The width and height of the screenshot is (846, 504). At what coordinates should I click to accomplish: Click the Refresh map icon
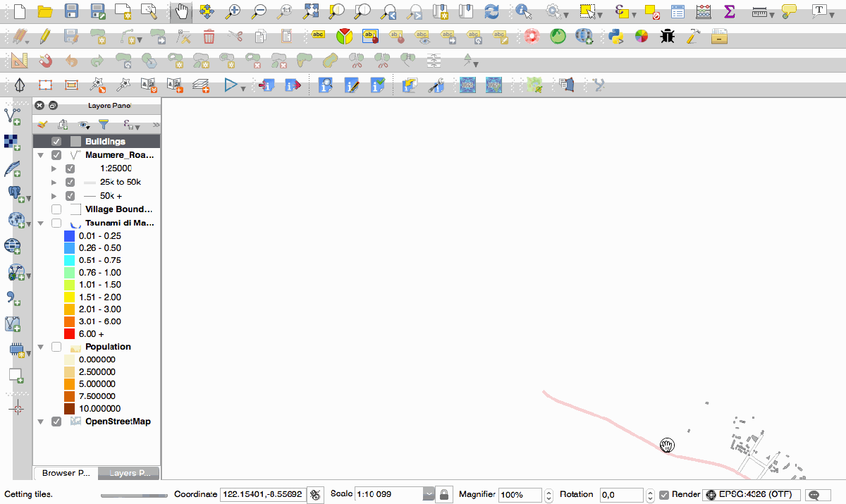[x=491, y=11]
